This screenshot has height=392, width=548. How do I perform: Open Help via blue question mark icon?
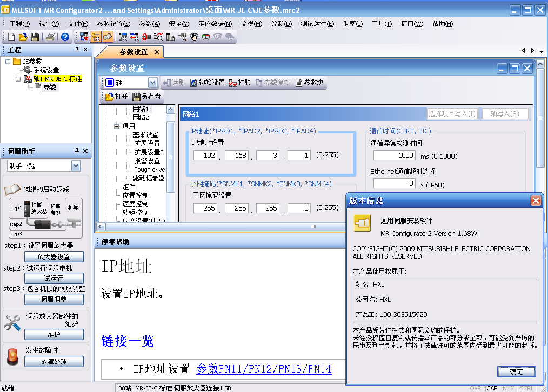[x=65, y=37]
